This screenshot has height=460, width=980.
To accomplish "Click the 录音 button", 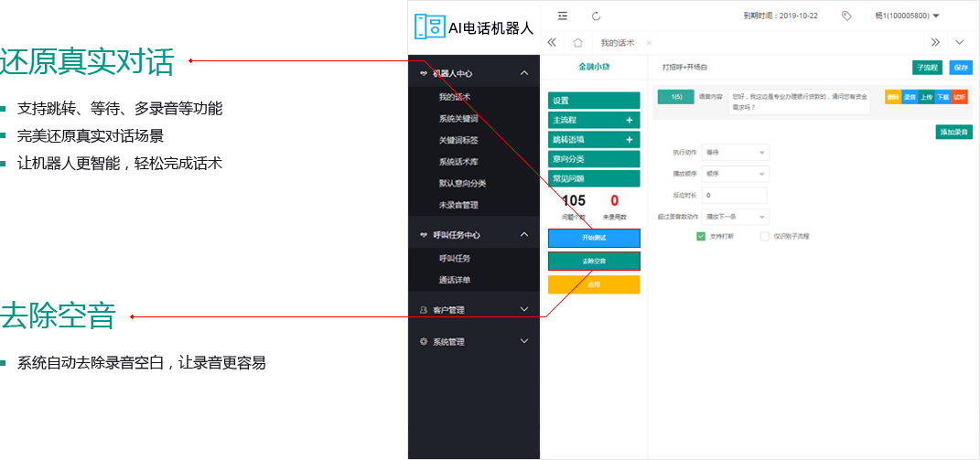I will pyautogui.click(x=910, y=98).
